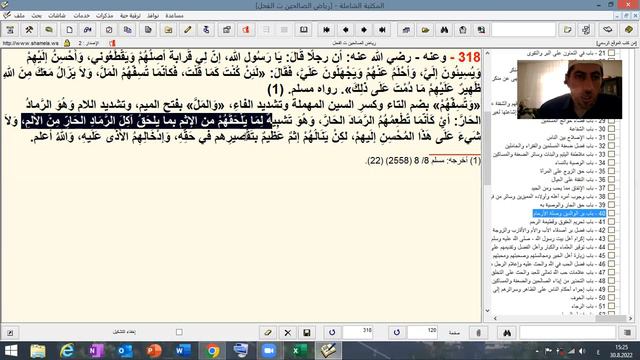Check the box for chapter 36
Screen dimensions: 640x360
pyautogui.click(x=611, y=179)
